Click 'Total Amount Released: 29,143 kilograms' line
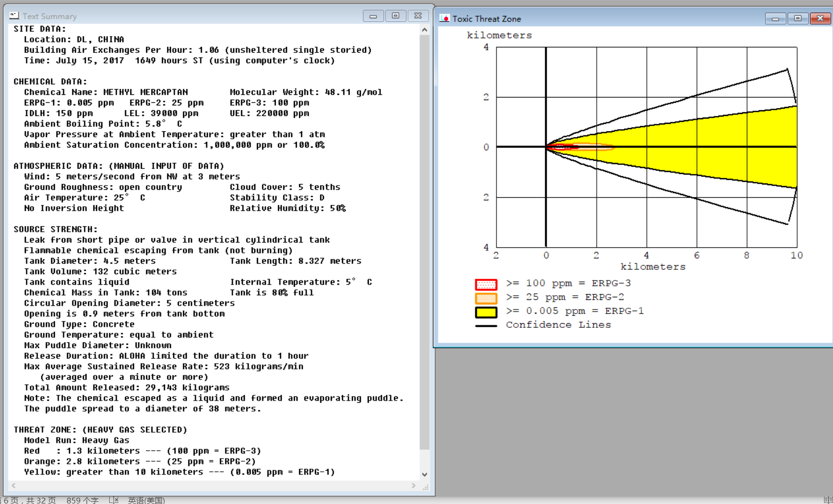Screen dimensions: 833x504 coord(127,387)
